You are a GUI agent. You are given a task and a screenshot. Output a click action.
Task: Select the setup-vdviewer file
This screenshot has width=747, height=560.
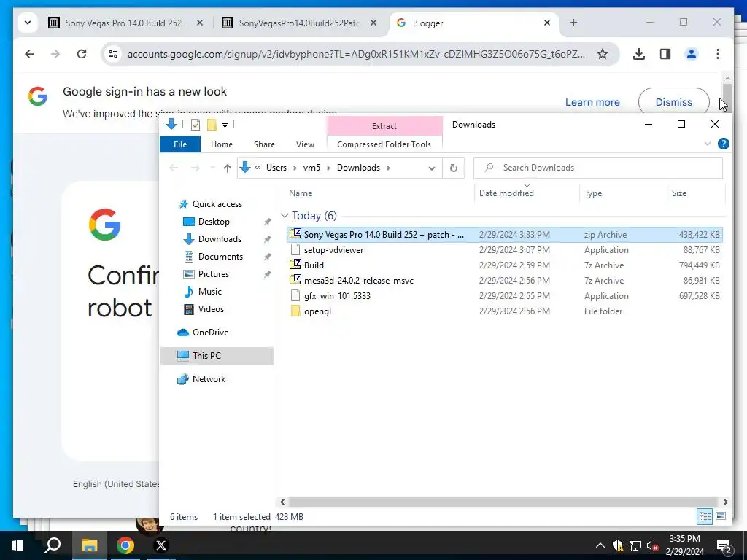pos(505,249)
